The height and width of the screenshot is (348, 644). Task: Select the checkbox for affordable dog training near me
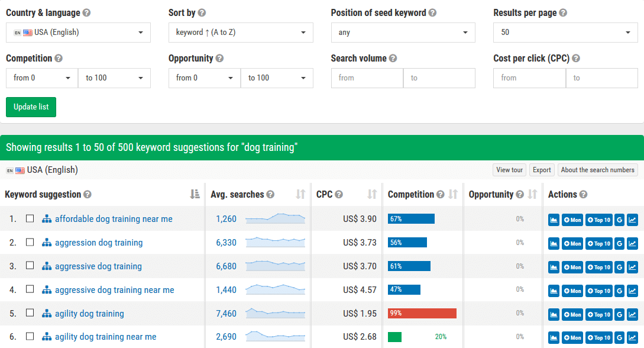(x=30, y=218)
